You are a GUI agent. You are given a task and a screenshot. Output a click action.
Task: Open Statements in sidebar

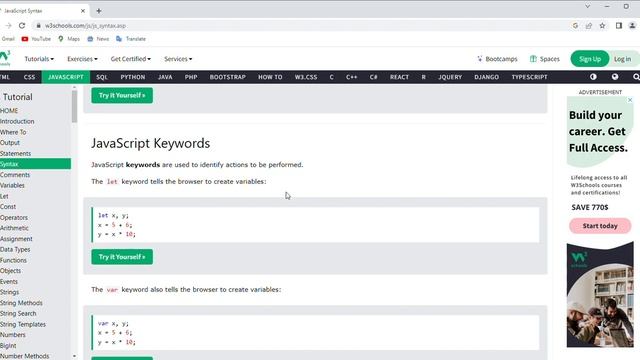pyautogui.click(x=16, y=153)
